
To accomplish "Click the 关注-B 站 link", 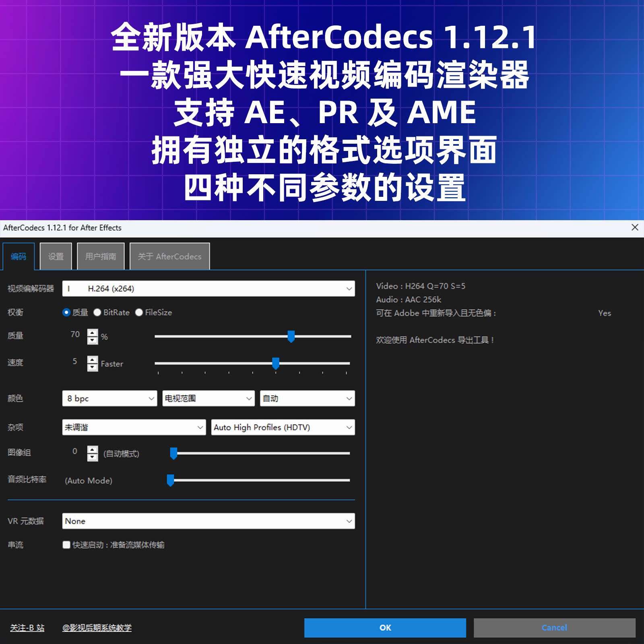I will 27,628.
